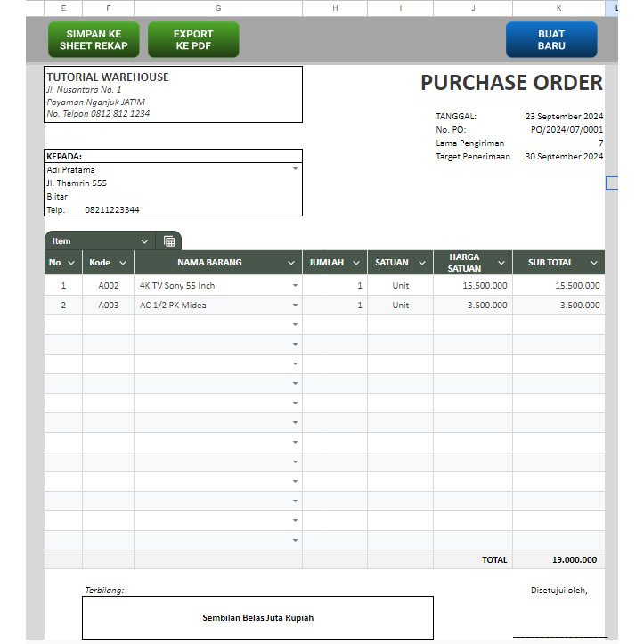Open the No column filter arrow
Image resolution: width=644 pixels, height=644 pixels.
tap(71, 263)
